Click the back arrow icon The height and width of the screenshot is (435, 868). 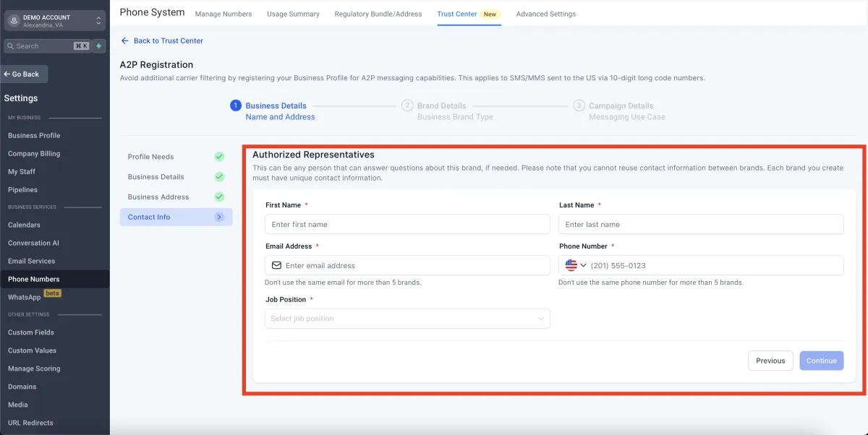[124, 40]
